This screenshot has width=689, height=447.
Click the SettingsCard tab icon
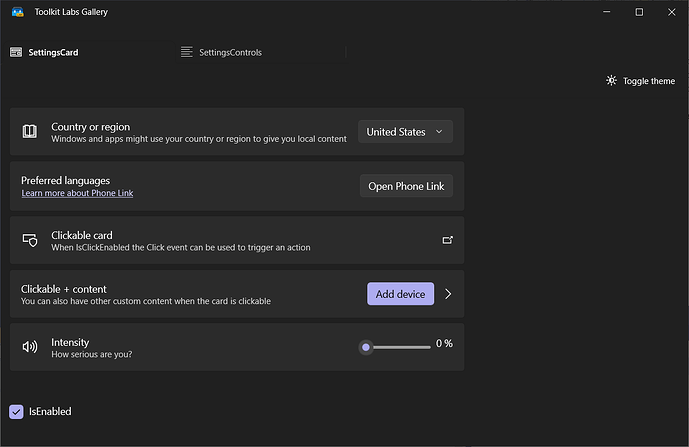tap(16, 52)
